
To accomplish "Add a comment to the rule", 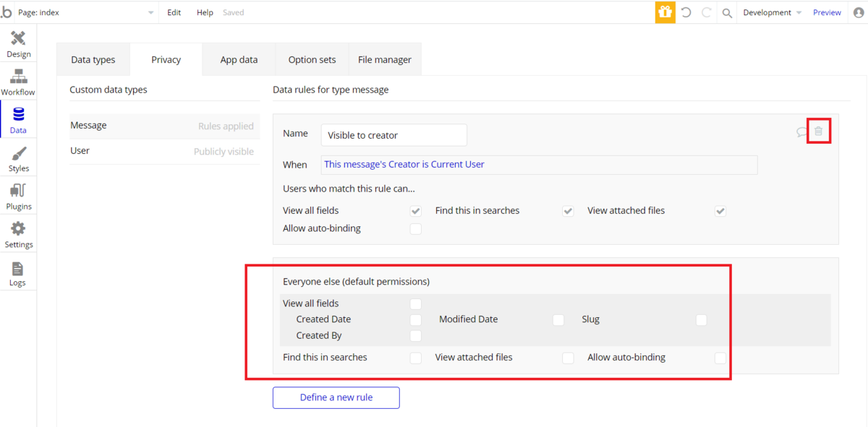I will pos(801,132).
